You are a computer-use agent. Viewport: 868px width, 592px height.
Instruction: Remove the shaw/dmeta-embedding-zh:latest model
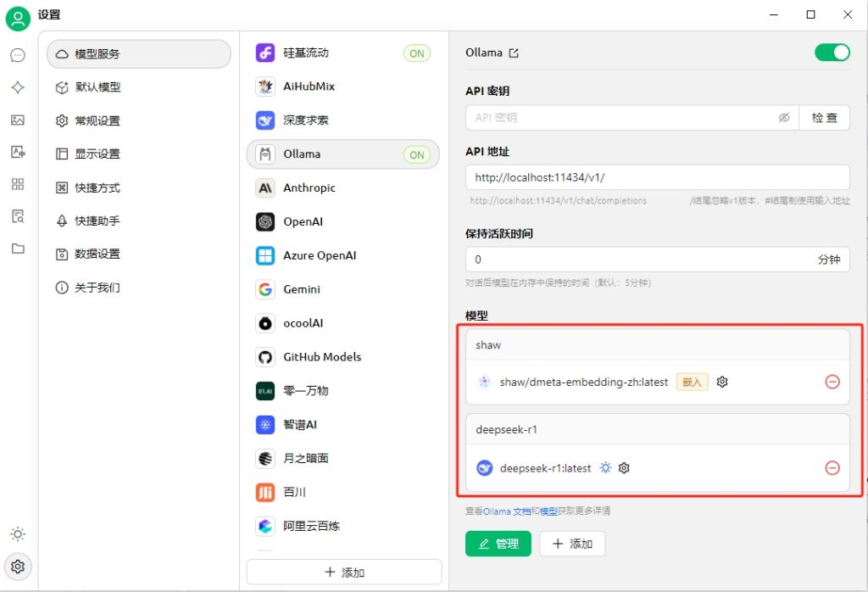832,382
